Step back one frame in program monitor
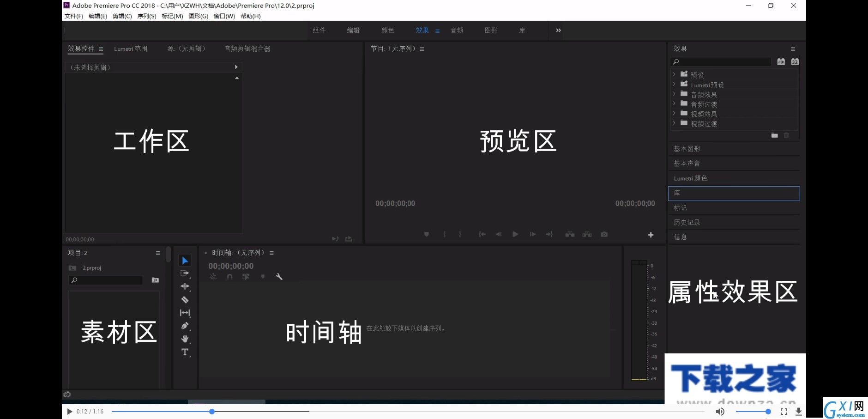 coord(499,234)
